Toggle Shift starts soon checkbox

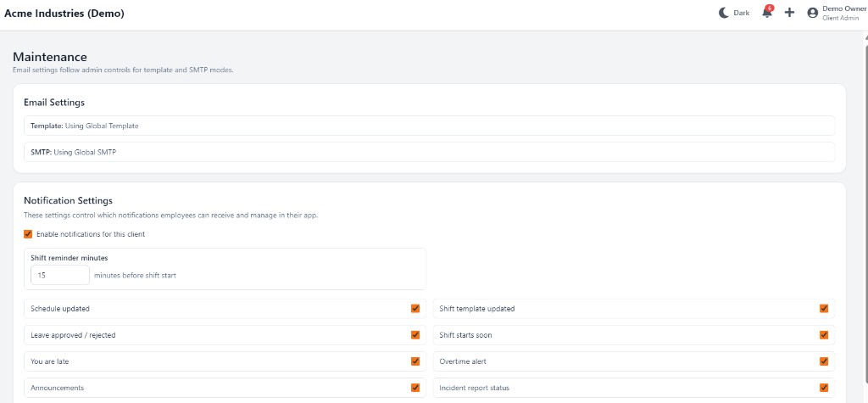(x=824, y=335)
